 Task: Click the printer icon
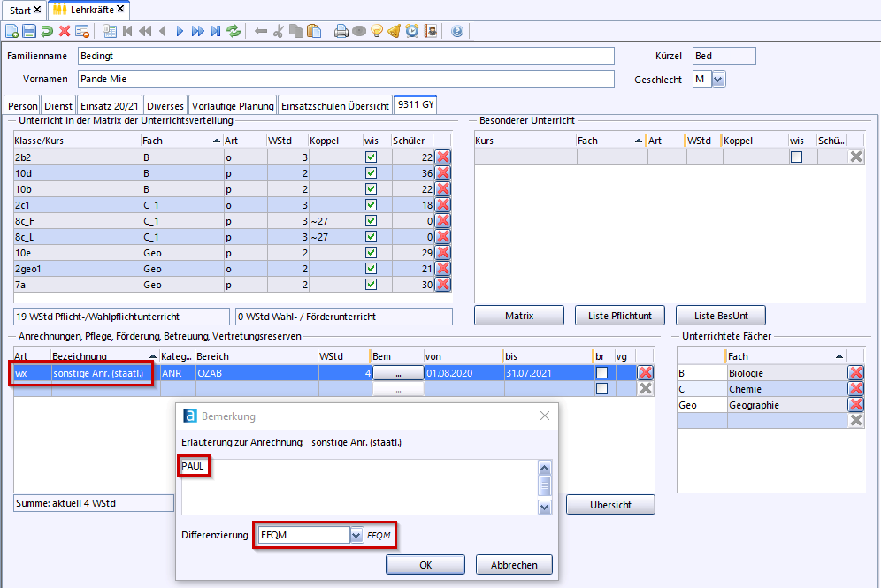pyautogui.click(x=341, y=32)
